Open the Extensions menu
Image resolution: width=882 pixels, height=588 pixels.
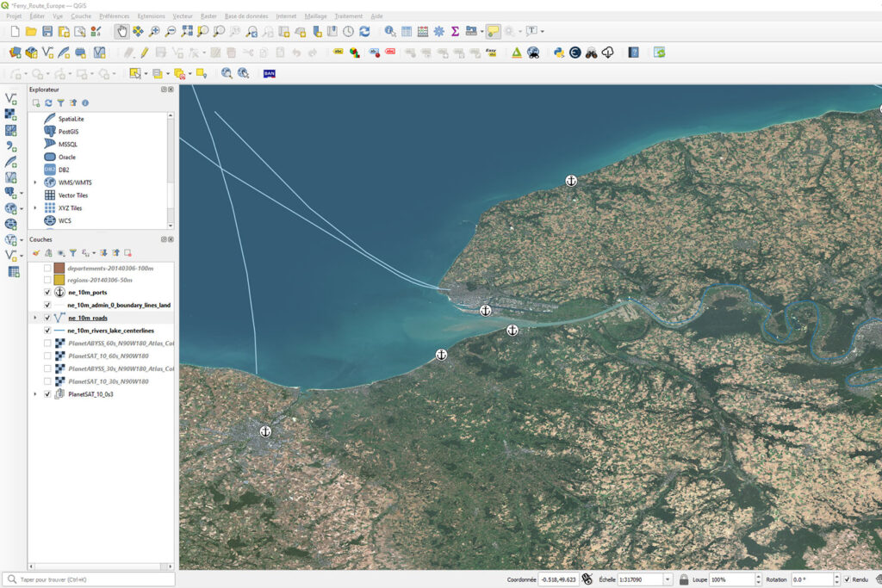click(x=151, y=16)
